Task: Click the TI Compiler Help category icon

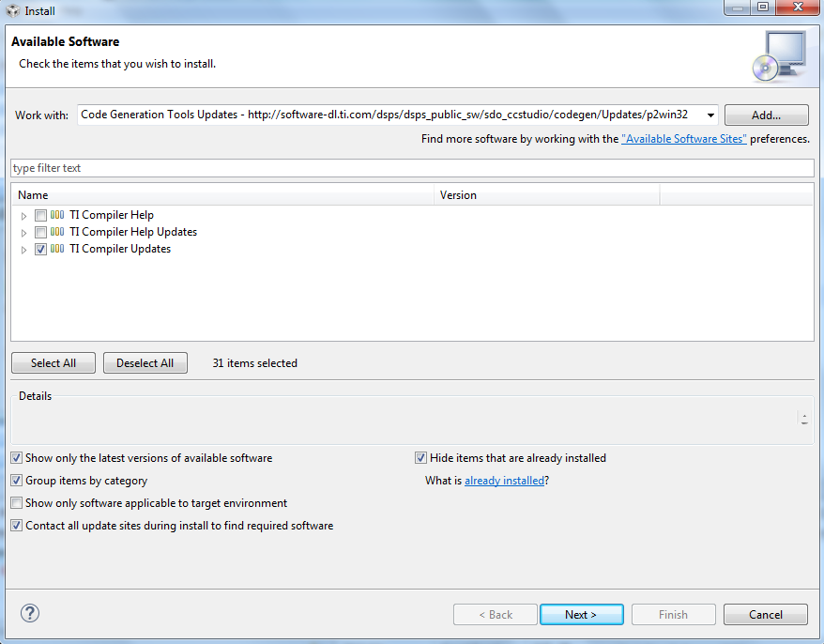Action: click(57, 215)
